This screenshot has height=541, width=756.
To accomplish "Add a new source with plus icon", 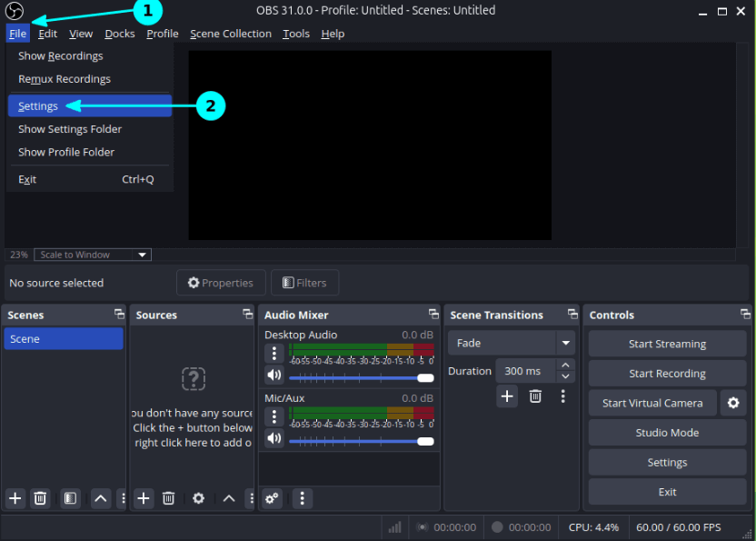I will tap(144, 498).
